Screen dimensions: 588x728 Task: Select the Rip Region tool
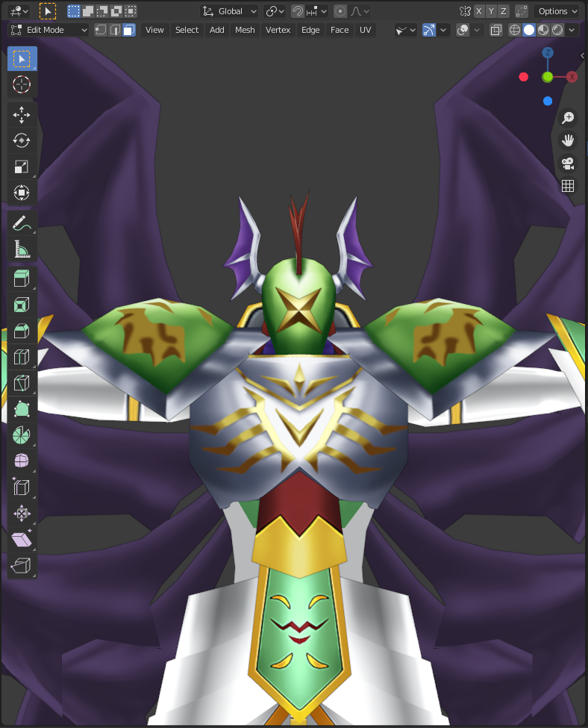click(22, 565)
